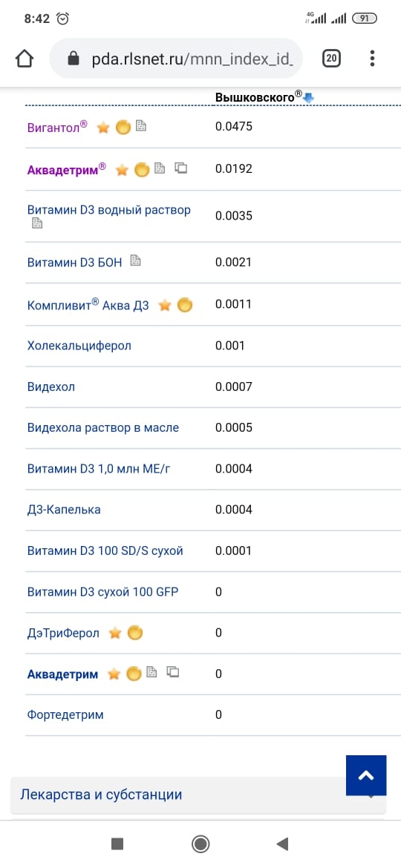Tap the star icon beside Вигантол
Screen dimensions: 401x868
[x=103, y=128]
